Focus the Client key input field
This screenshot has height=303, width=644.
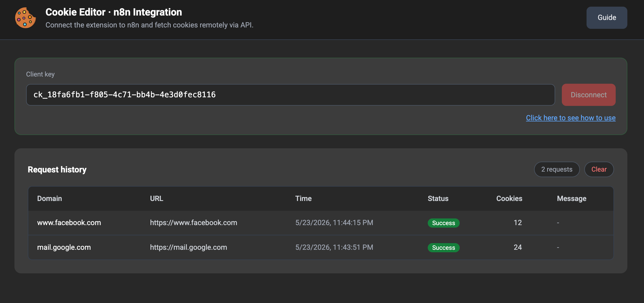pyautogui.click(x=290, y=95)
